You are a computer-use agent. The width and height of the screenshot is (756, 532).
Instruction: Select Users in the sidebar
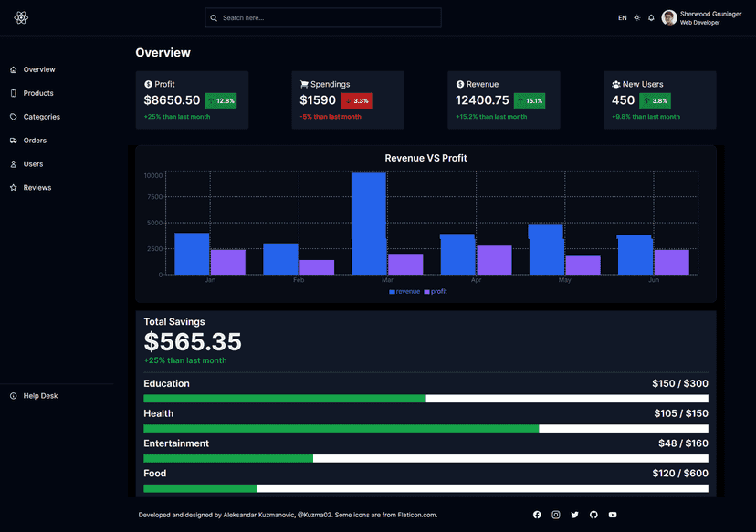point(33,164)
